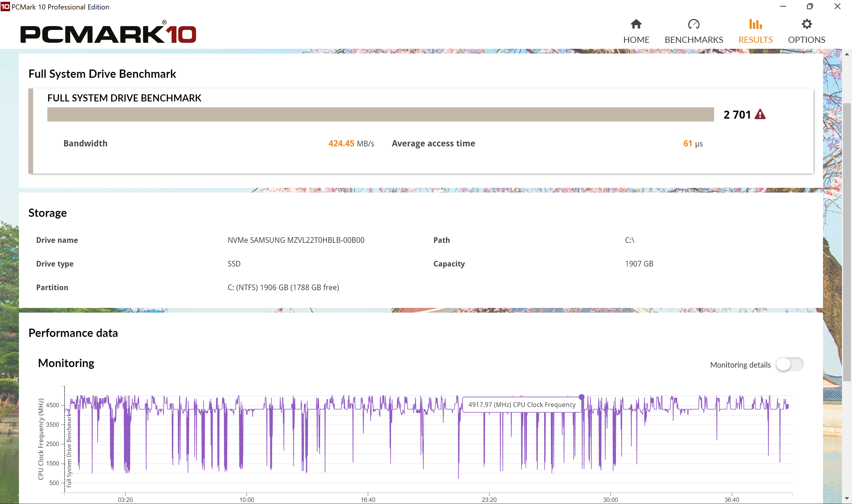
Task: Restore down the application window
Action: tap(810, 7)
